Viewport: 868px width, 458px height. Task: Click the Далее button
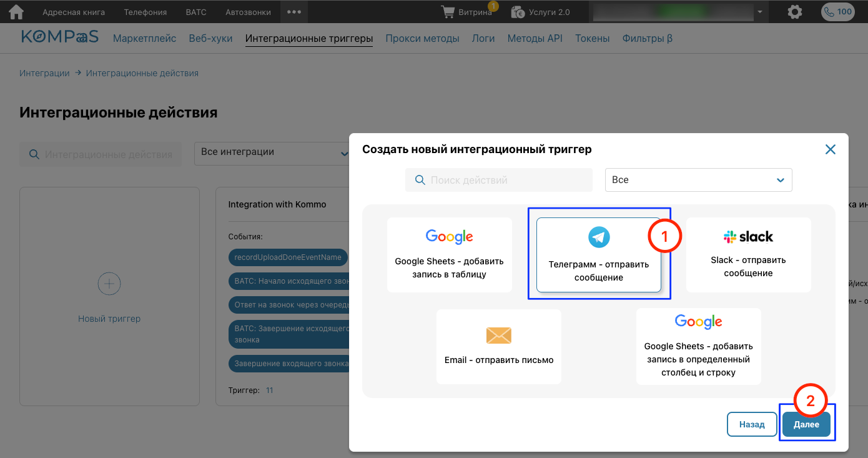click(806, 424)
